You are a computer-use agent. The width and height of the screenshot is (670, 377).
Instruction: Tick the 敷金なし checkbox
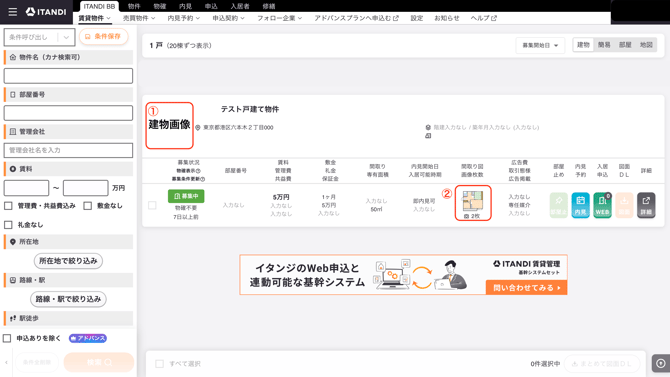(88, 206)
